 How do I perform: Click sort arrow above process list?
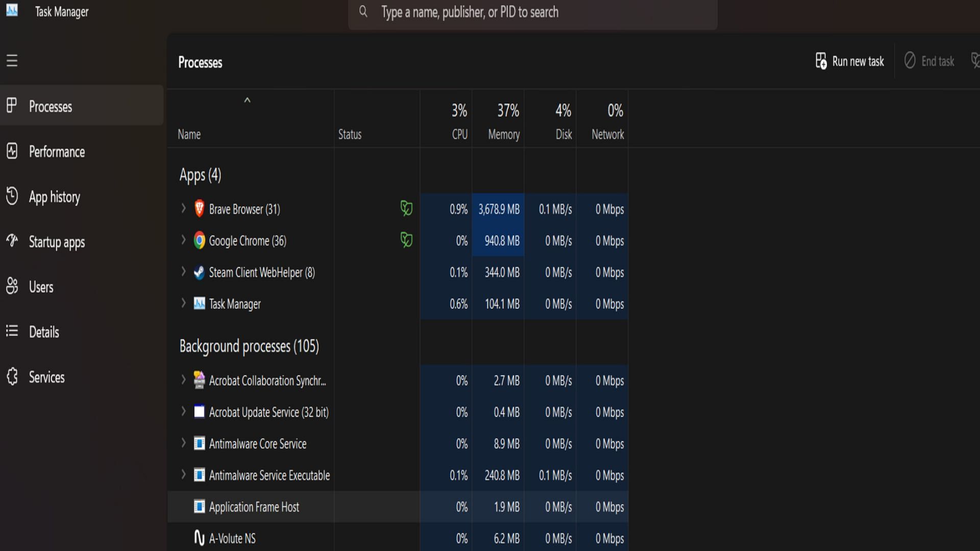tap(247, 99)
